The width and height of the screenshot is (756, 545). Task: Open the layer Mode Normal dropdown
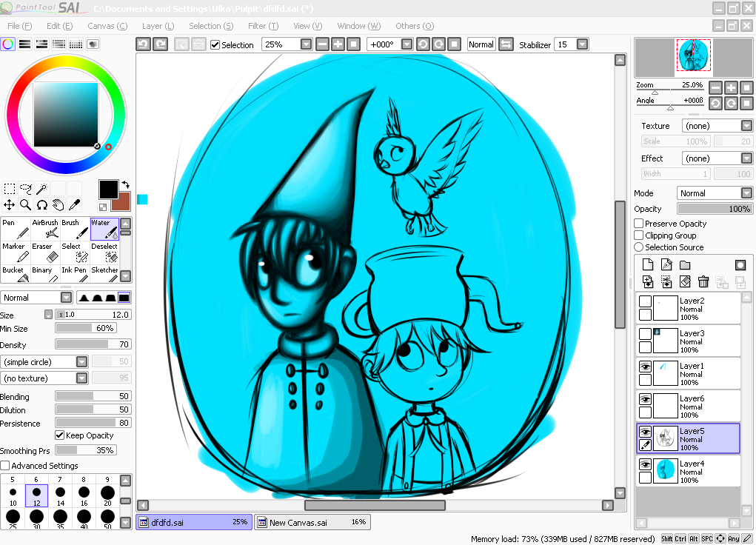[746, 193]
